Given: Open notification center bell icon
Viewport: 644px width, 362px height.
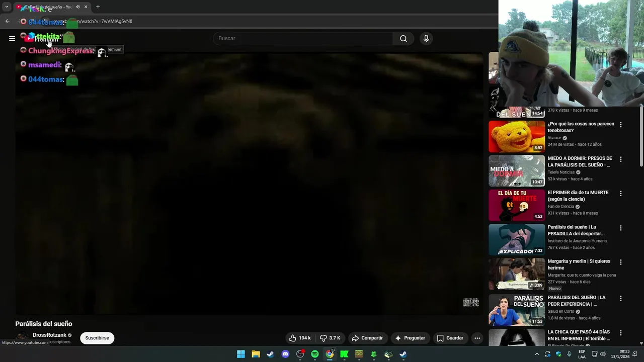Looking at the screenshot, I should click(x=635, y=354).
